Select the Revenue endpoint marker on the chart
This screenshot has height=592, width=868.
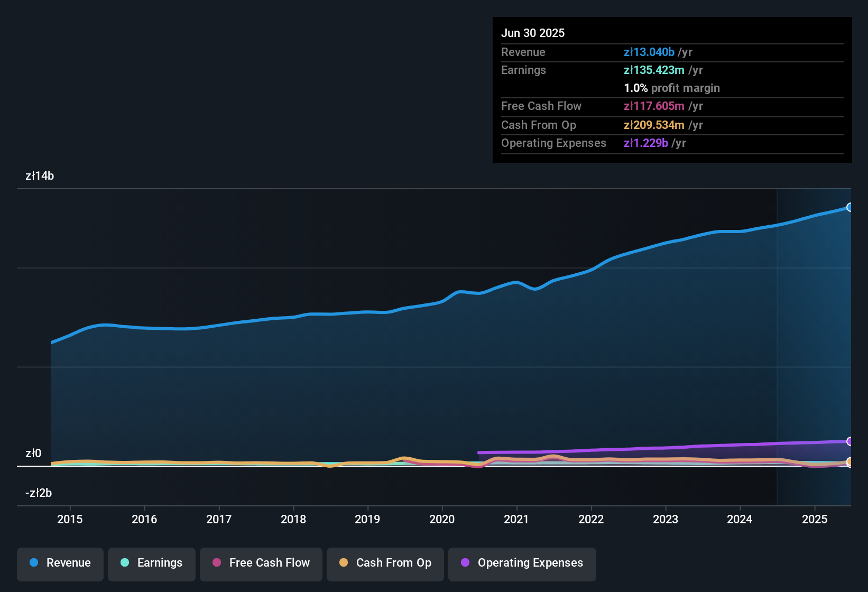pos(850,207)
